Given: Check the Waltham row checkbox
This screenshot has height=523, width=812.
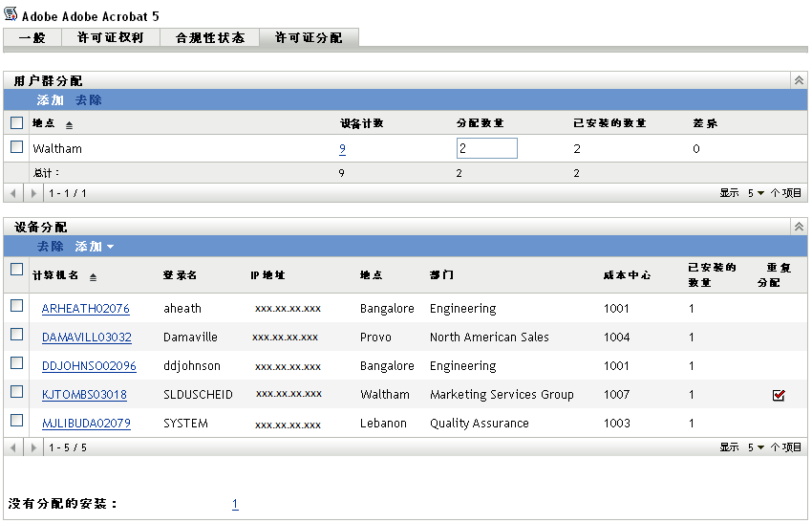Looking at the screenshot, I should pyautogui.click(x=16, y=146).
